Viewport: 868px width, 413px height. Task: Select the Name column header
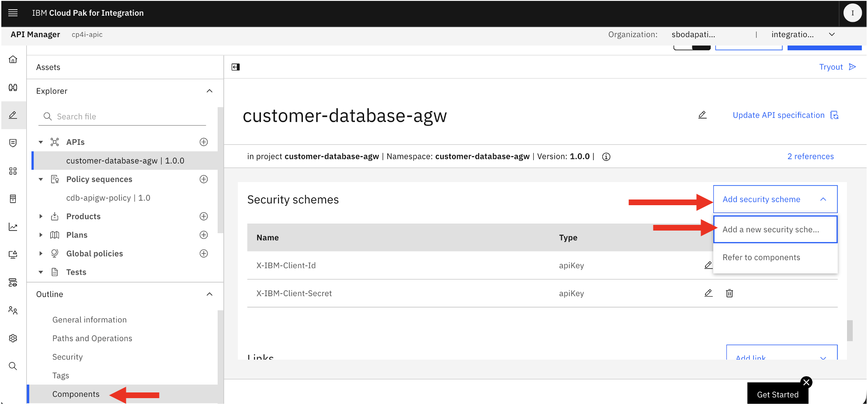point(267,238)
